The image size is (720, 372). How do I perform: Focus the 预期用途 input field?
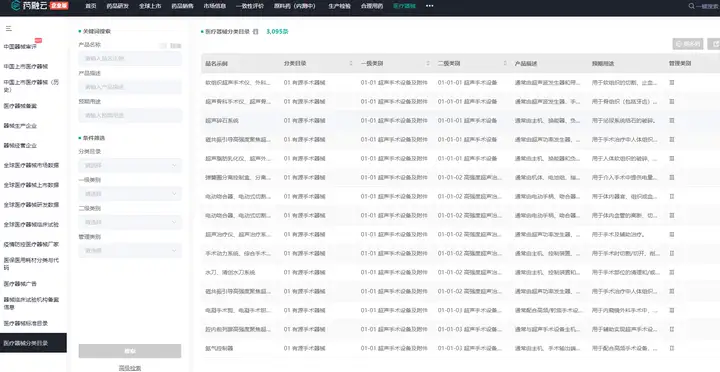130,115
